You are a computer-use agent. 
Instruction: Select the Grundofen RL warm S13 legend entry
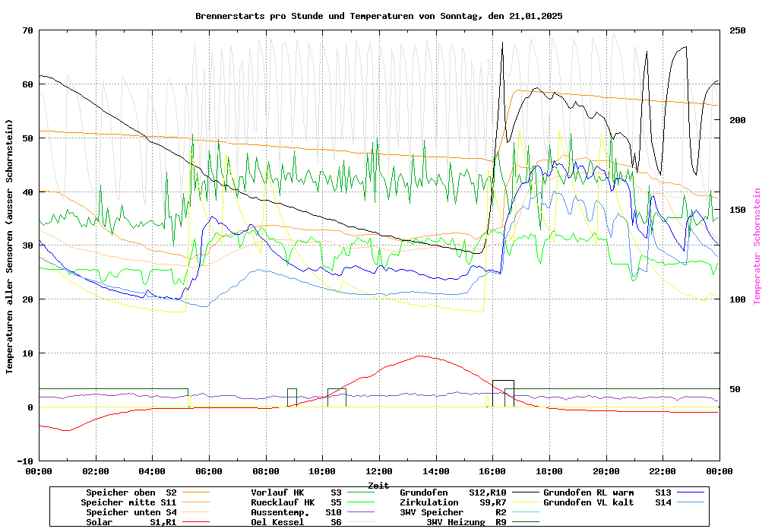click(x=607, y=492)
